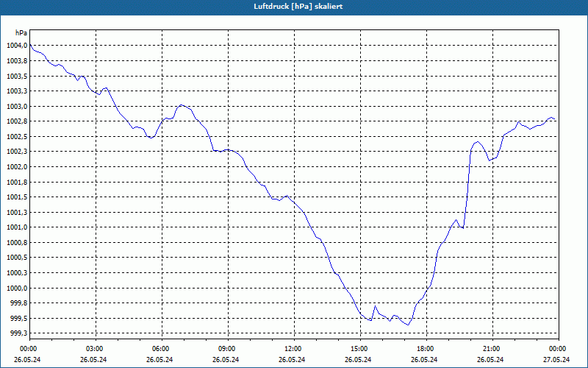This screenshot has width=588, height=368.
Task: Click the y-axis value 1001,3
Action: click(x=17, y=212)
